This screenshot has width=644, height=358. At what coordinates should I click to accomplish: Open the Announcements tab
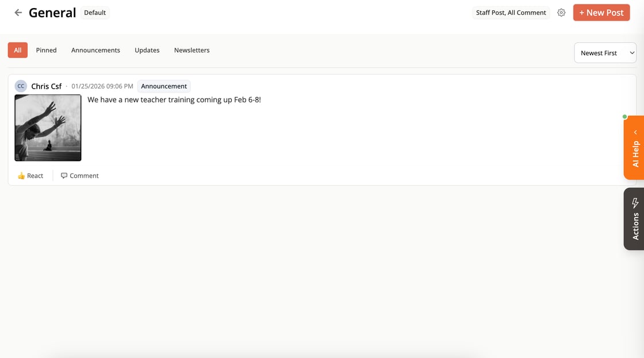pyautogui.click(x=95, y=49)
